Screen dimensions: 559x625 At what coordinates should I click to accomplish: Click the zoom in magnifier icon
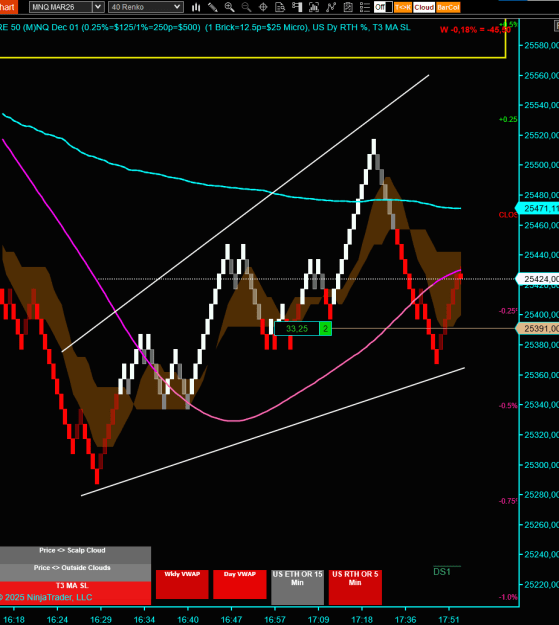(229, 7)
